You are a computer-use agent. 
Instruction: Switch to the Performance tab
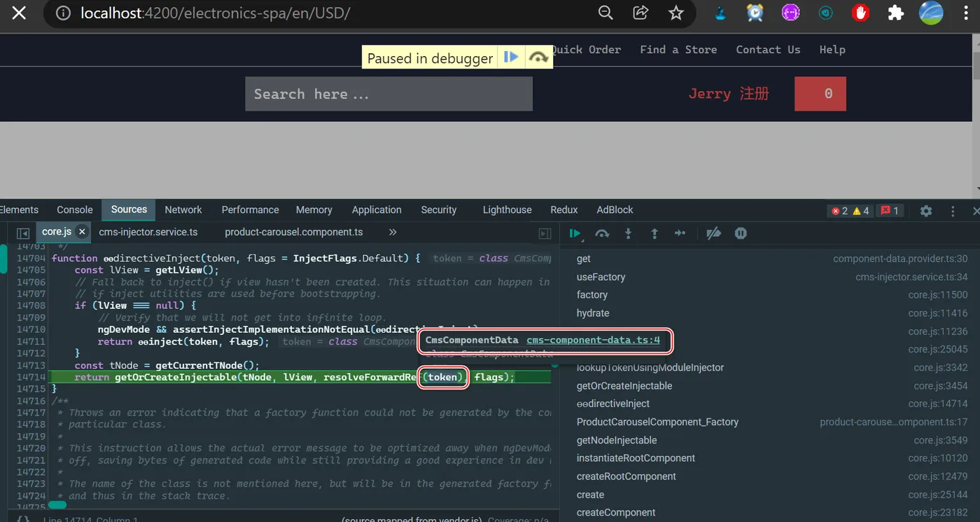(250, 210)
